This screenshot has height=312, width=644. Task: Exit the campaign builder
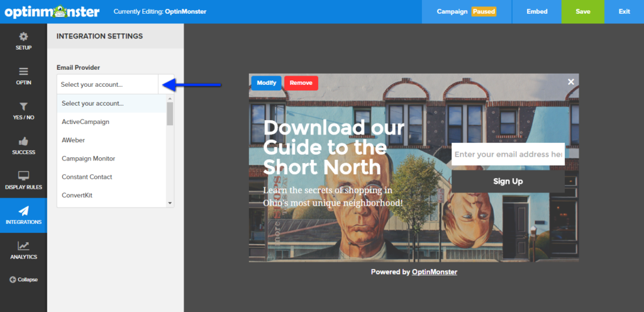pos(625,11)
